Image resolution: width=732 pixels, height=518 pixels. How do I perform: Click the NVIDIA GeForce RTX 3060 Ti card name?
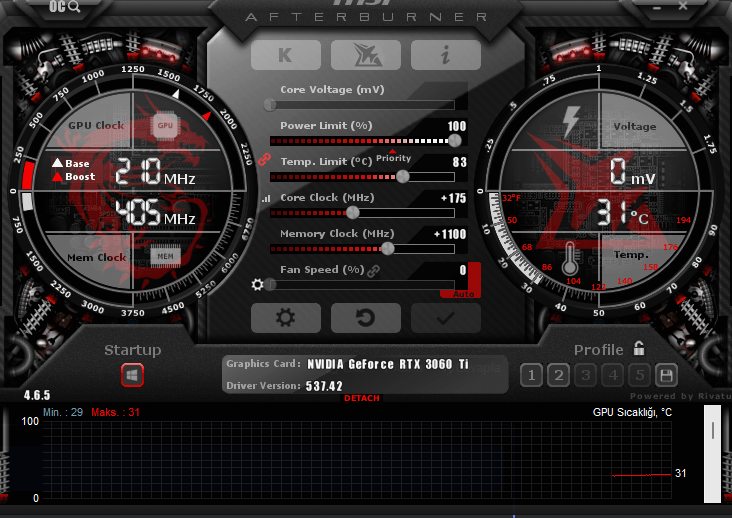point(387,364)
